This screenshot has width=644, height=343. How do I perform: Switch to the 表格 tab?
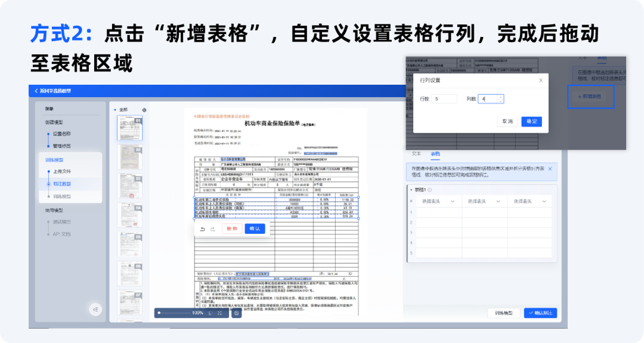tap(435, 154)
